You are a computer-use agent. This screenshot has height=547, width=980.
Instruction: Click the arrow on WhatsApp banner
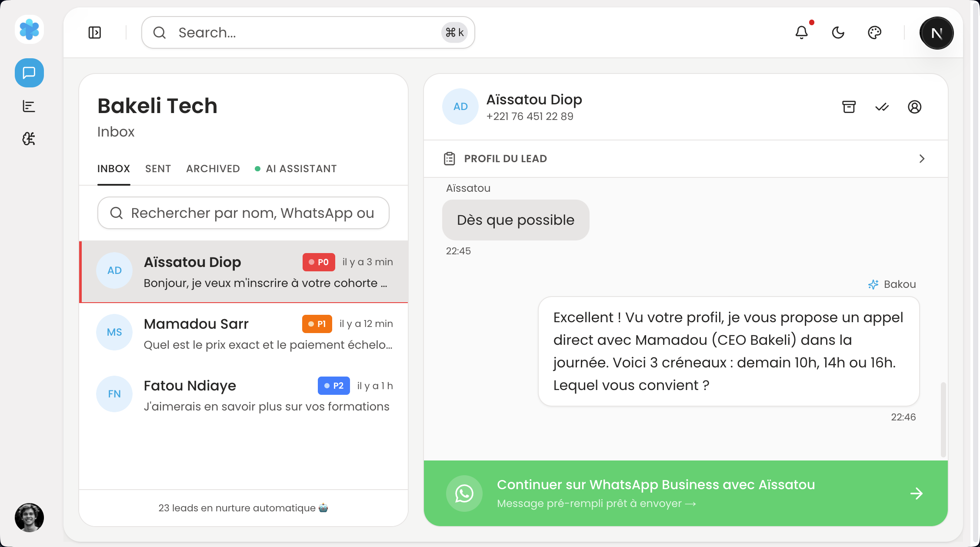[917, 494]
